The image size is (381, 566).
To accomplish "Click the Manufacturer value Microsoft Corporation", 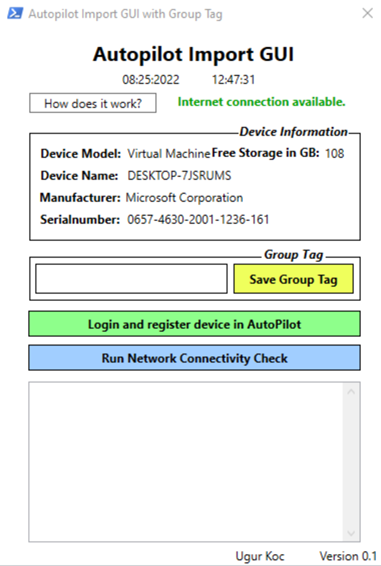I will click(x=184, y=197).
